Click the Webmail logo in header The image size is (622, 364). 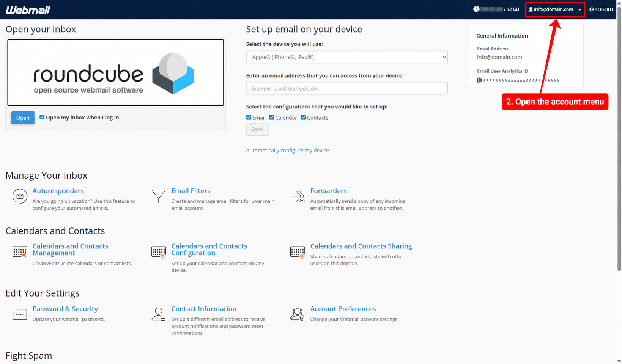coord(28,10)
